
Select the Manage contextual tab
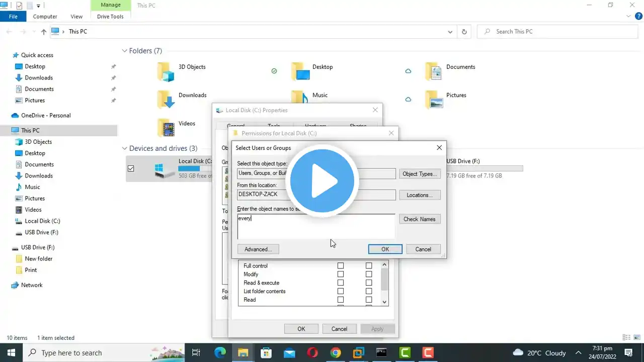click(x=110, y=6)
